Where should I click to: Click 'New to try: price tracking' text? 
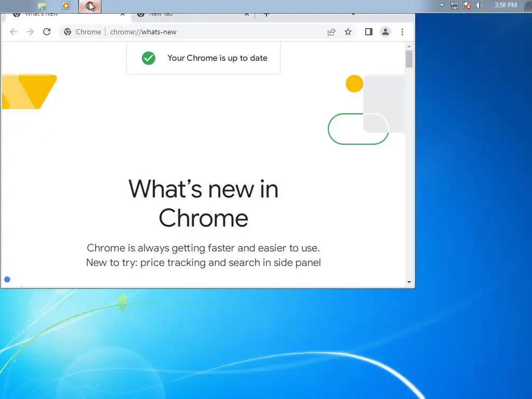(x=203, y=262)
